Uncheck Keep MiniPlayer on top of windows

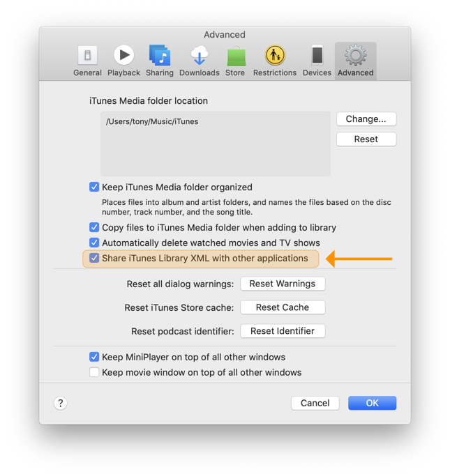[94, 357]
